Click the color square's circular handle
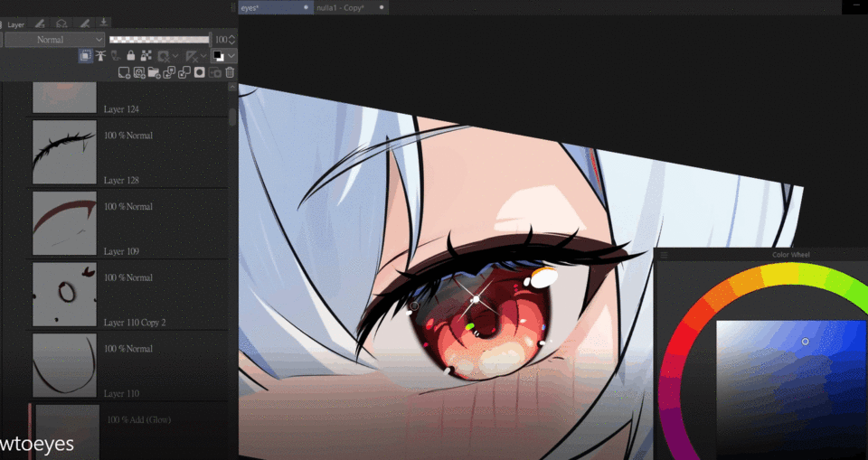 [x=806, y=342]
